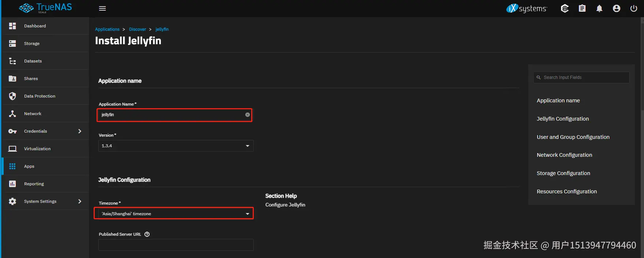Open the user account icon
644x258 pixels.
(617, 8)
